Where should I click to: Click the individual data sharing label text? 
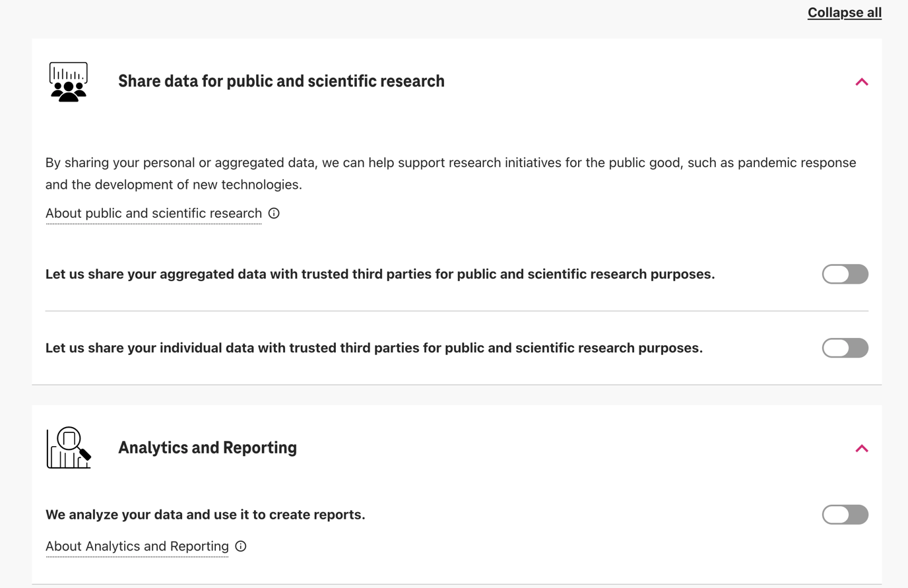coord(373,348)
